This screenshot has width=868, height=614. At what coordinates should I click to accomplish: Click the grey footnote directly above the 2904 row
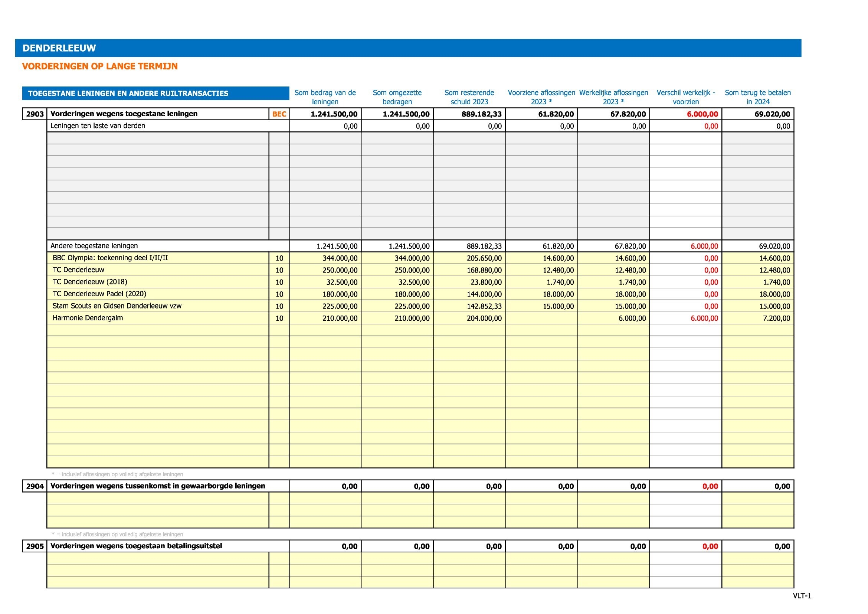[117, 474]
